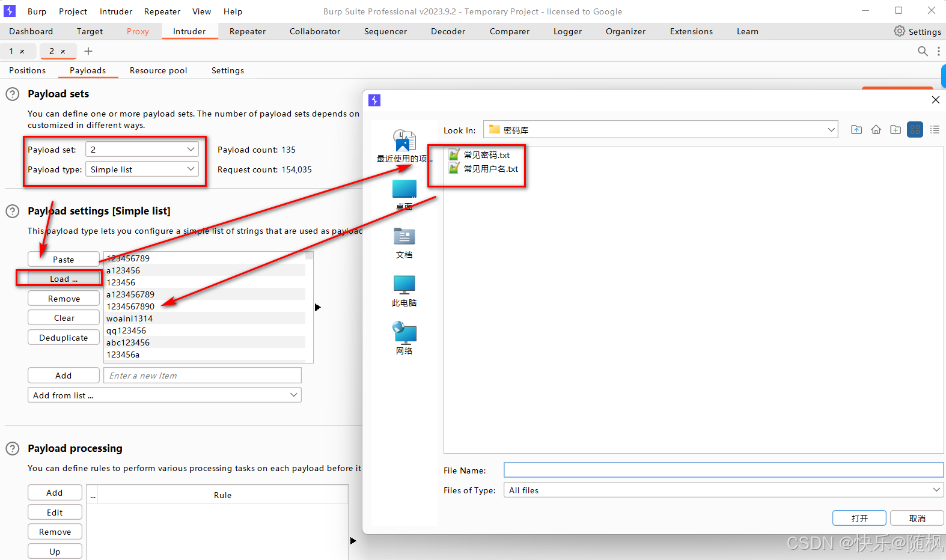
Task: Switch to the Decoder tab
Action: click(448, 31)
